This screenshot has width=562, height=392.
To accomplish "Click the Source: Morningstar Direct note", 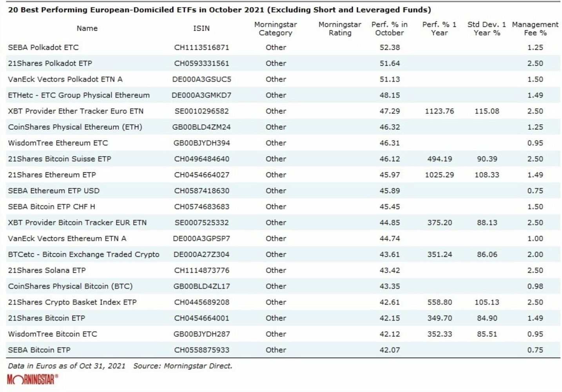I will (x=183, y=366).
